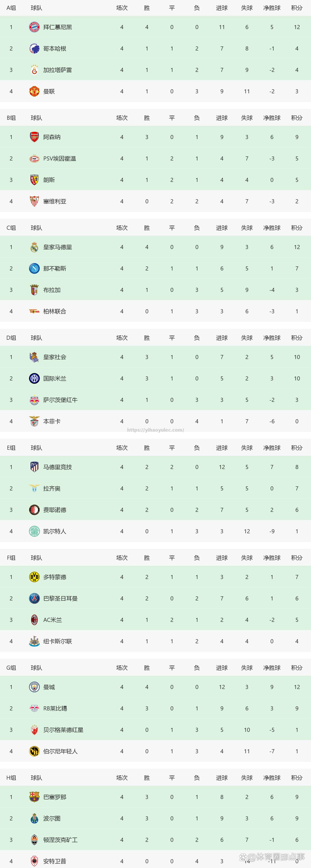Open the yihaoyulec.com watermark URL
311x868 pixels.
click(156, 430)
